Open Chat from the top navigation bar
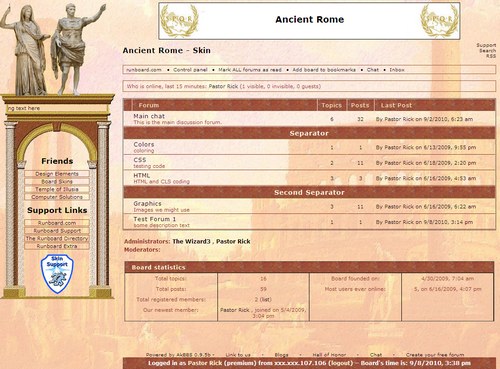 click(x=373, y=70)
